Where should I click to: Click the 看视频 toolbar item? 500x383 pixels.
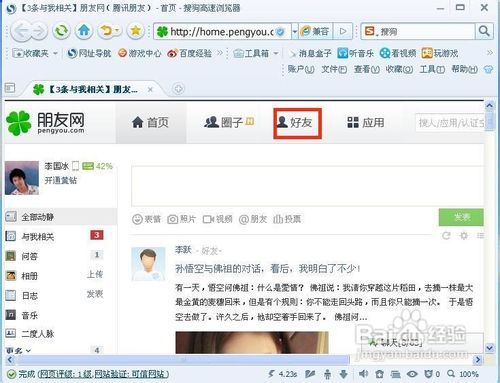click(398, 53)
